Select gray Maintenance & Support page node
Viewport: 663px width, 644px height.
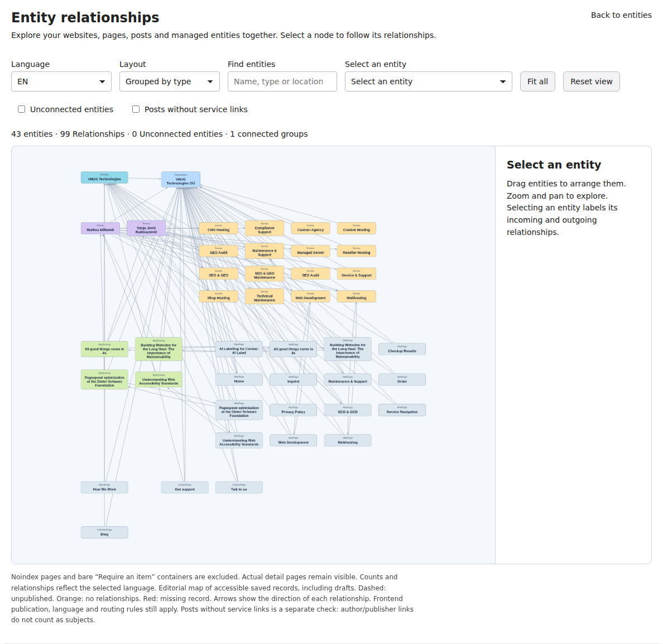(x=348, y=379)
